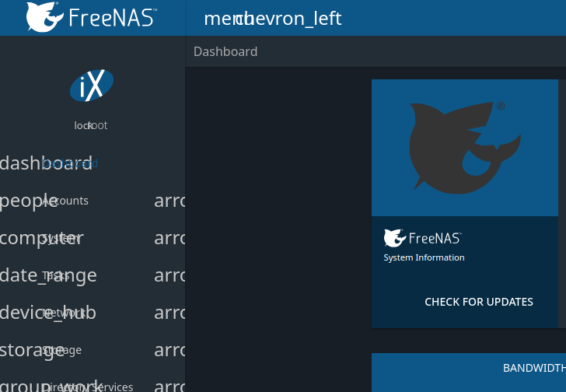Click the lock icon beside root
The image size is (566, 392).
click(x=82, y=125)
